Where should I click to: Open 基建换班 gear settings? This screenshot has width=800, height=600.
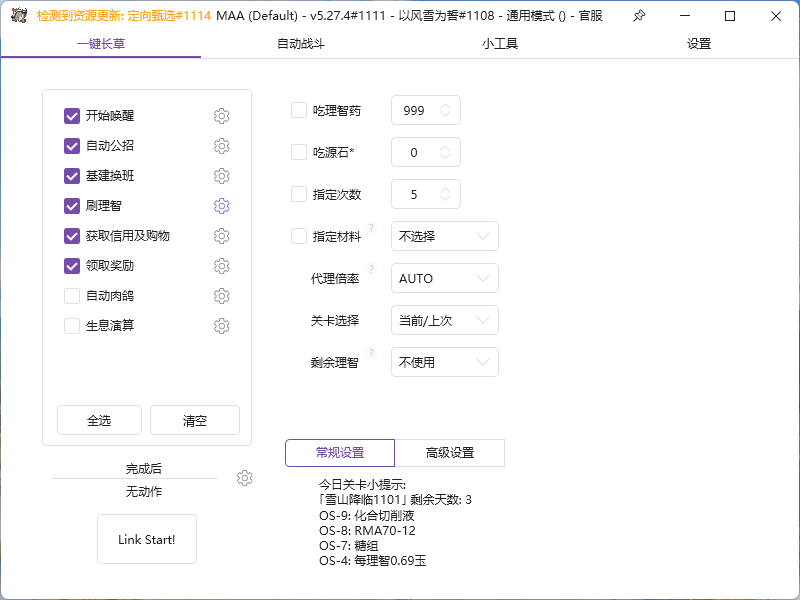(x=221, y=176)
